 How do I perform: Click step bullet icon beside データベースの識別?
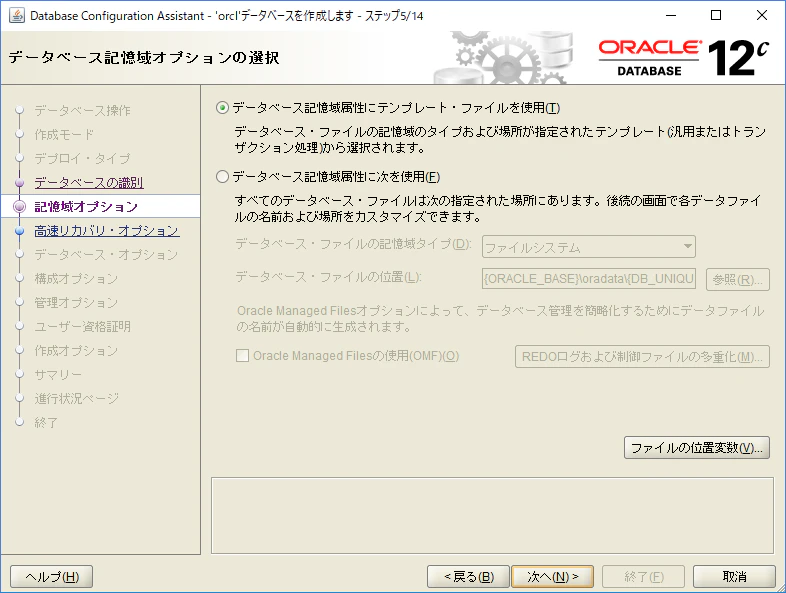coord(20,182)
